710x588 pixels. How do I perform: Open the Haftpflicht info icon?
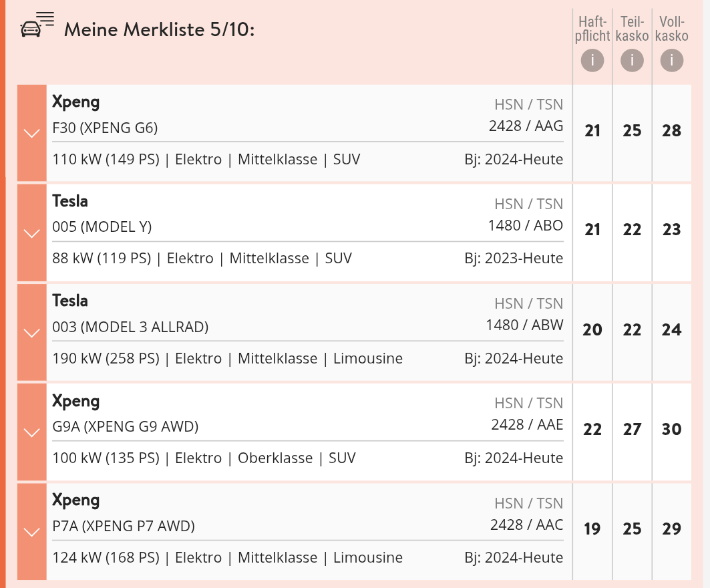pos(592,60)
